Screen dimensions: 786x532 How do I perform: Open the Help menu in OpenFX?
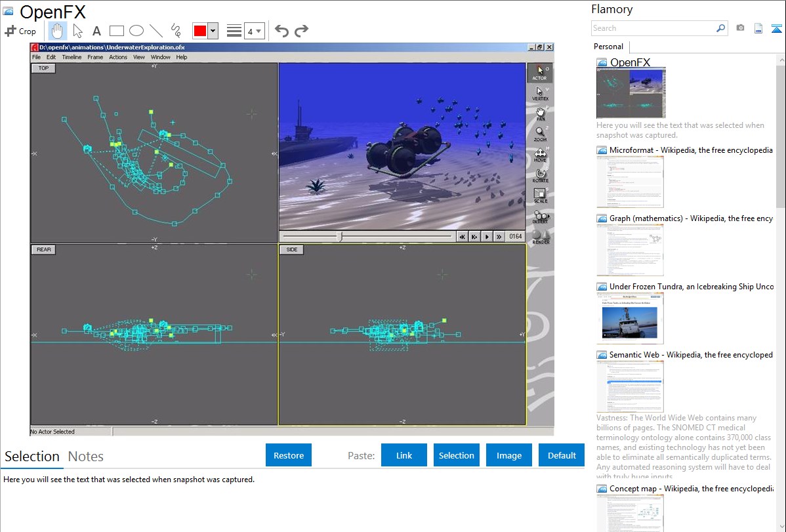click(182, 57)
